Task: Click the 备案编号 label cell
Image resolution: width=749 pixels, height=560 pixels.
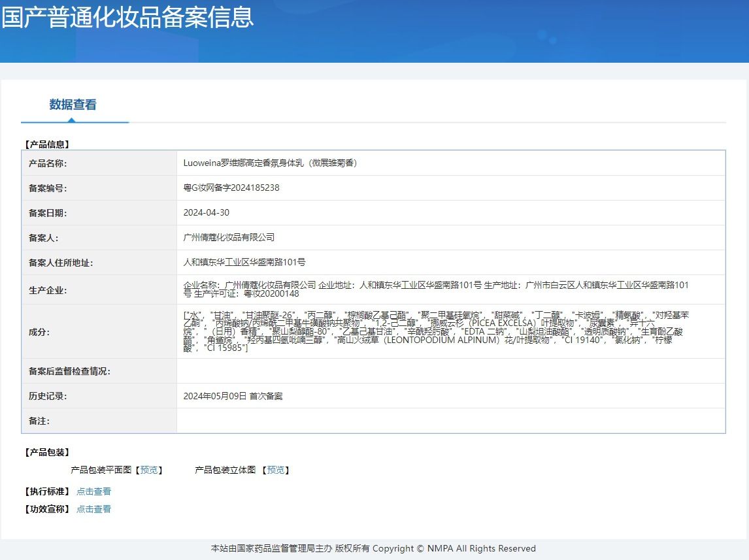Action: coord(99,188)
